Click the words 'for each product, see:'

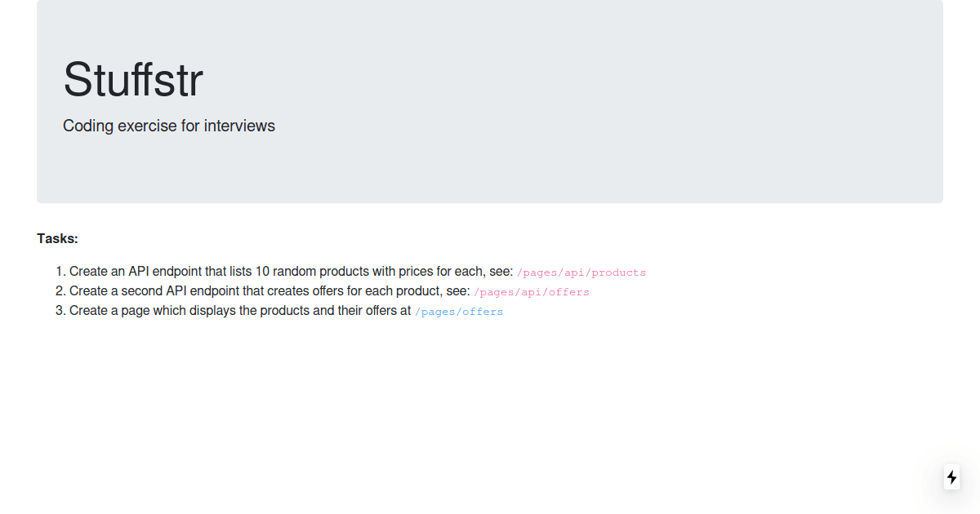pyautogui.click(x=408, y=291)
